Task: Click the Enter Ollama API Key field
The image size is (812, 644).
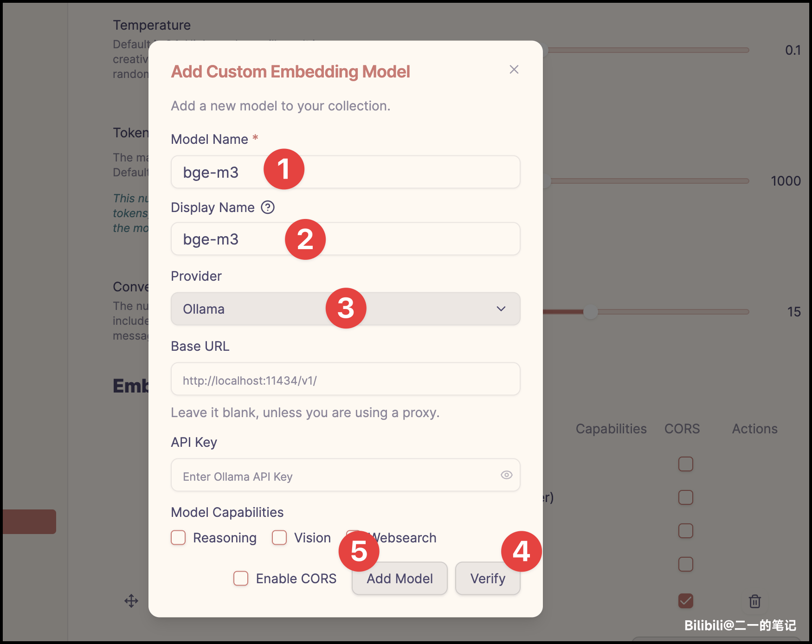Action: tap(334, 476)
